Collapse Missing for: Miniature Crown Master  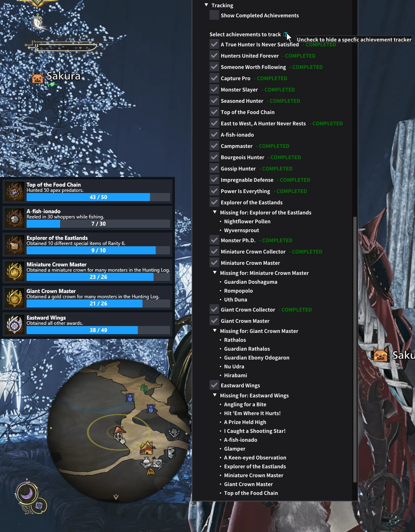[x=215, y=273]
